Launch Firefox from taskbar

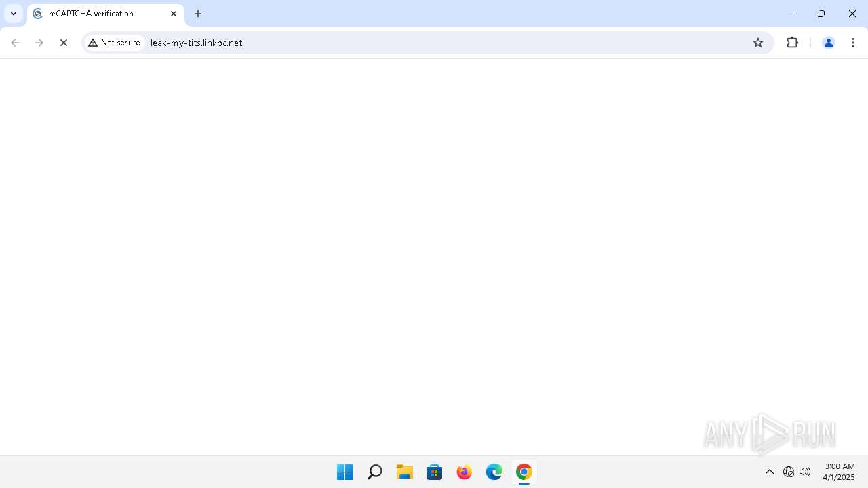pyautogui.click(x=464, y=472)
